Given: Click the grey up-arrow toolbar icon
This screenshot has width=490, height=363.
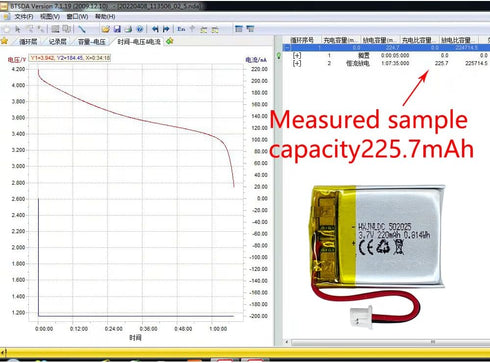Looking at the screenshot, I should (192, 29).
